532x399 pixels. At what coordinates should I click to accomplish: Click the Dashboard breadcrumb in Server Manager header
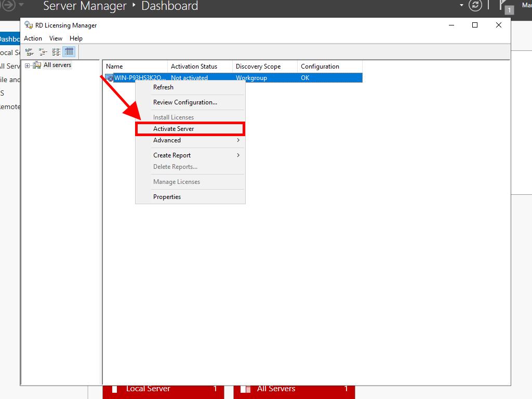tap(170, 6)
